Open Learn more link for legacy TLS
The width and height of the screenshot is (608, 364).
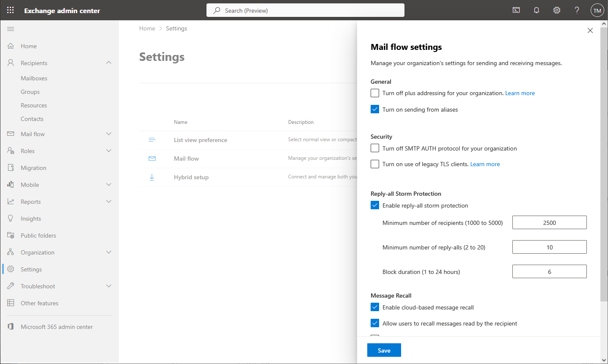click(485, 164)
